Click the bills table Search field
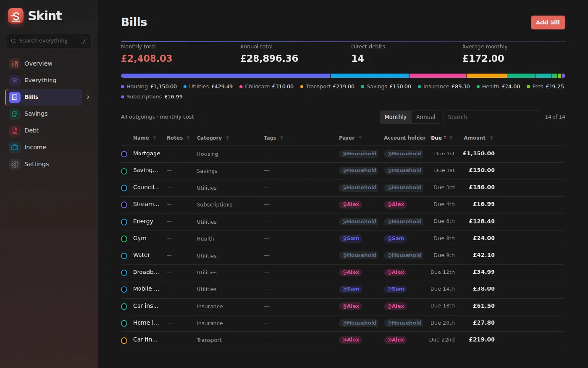This screenshot has width=588, height=368. (x=492, y=117)
